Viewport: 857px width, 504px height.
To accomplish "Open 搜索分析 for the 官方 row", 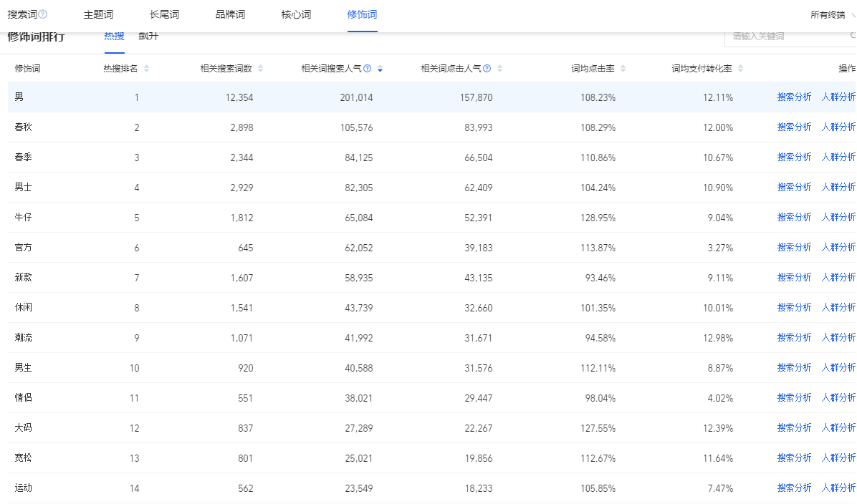I will 794,248.
